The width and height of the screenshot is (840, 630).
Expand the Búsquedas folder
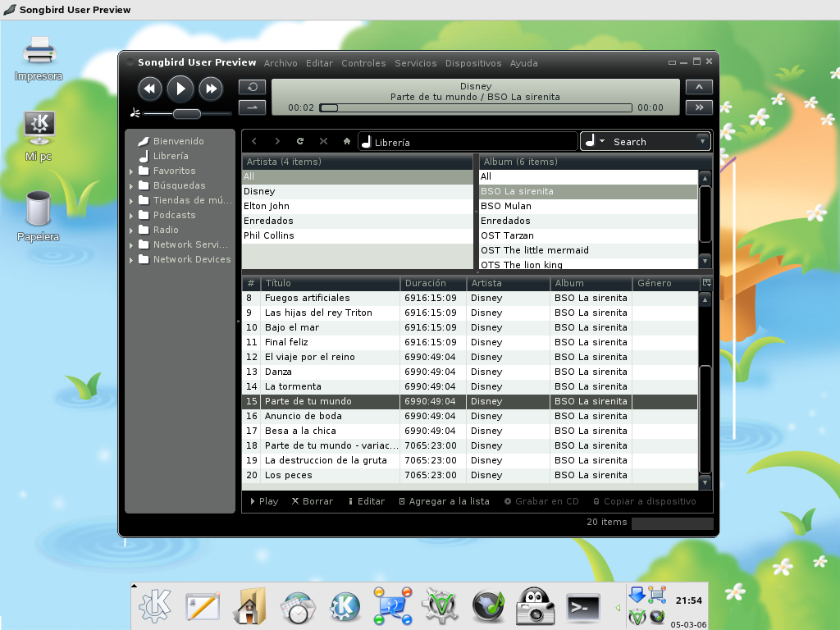click(x=131, y=186)
